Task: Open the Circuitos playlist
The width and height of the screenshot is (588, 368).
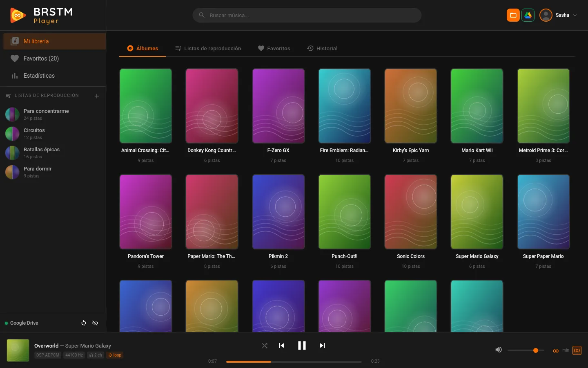Action: point(53,134)
